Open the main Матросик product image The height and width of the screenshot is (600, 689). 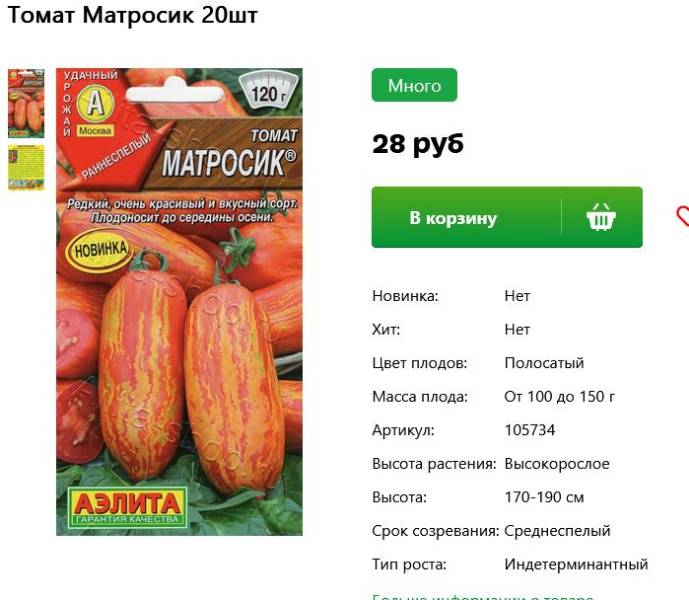[x=179, y=302]
